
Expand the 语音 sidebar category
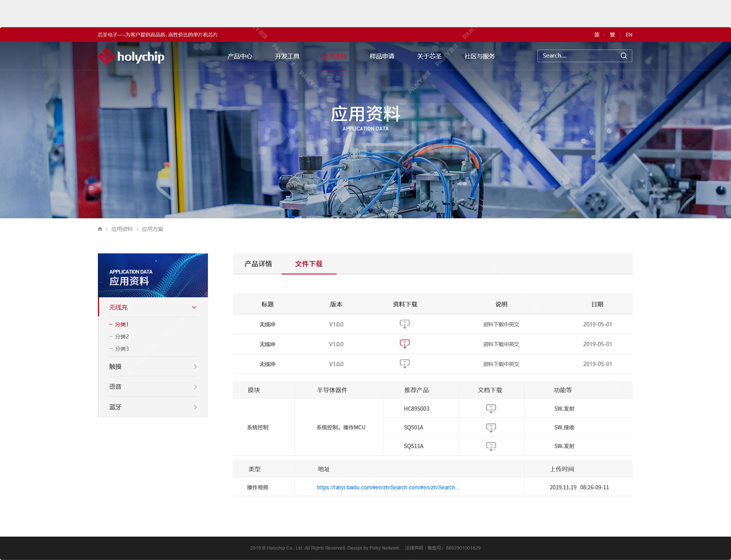tap(195, 387)
